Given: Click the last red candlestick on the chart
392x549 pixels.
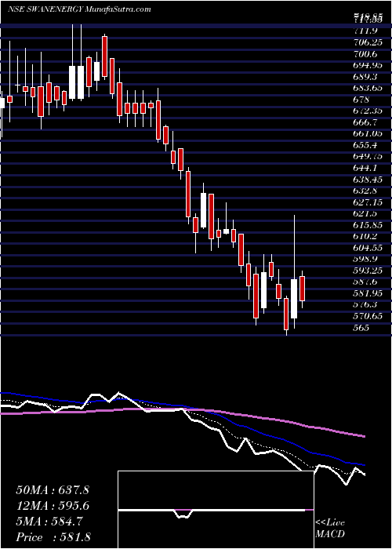Looking at the screenshot, I should click(x=303, y=289).
